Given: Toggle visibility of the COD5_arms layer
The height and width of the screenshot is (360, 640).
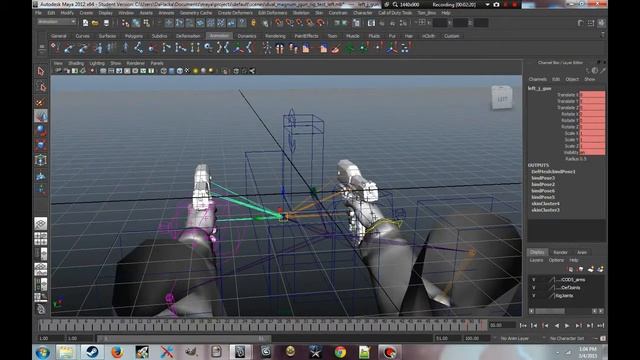Looking at the screenshot, I should tap(533, 280).
